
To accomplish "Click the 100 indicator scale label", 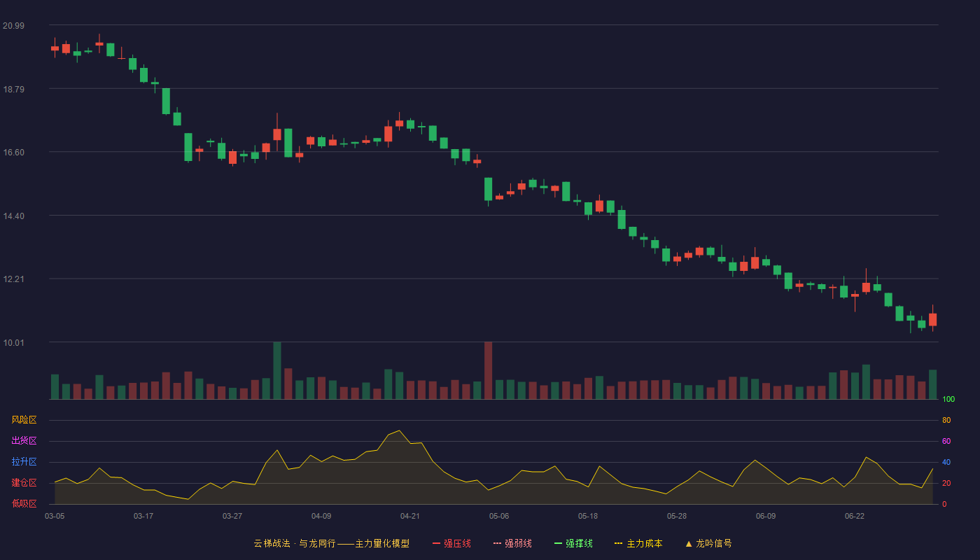I will tap(948, 400).
